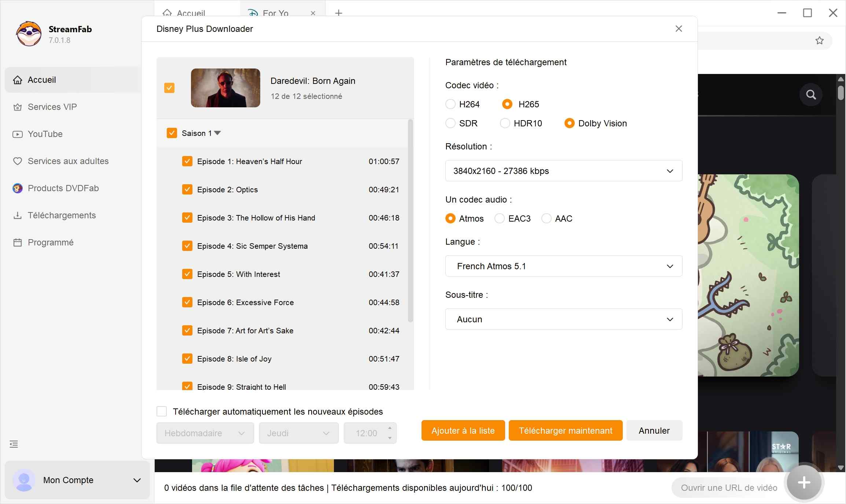
Task: Open YouTube section in sidebar
Action: tap(45, 134)
